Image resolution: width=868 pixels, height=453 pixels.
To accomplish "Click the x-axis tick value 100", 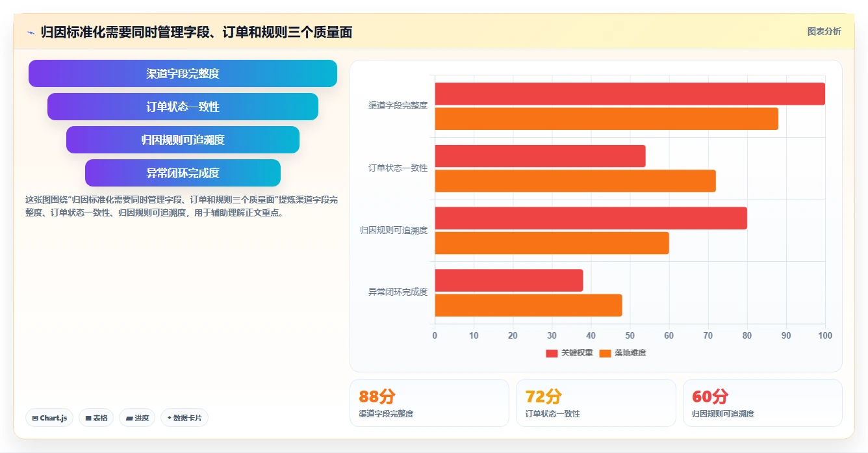I will click(825, 335).
